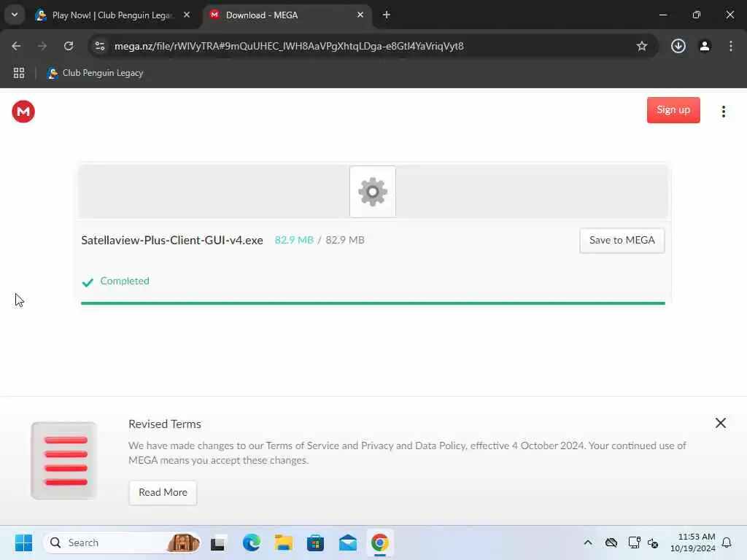747x560 pixels.
Task: Open File Explorer from the taskbar
Action: click(x=284, y=542)
